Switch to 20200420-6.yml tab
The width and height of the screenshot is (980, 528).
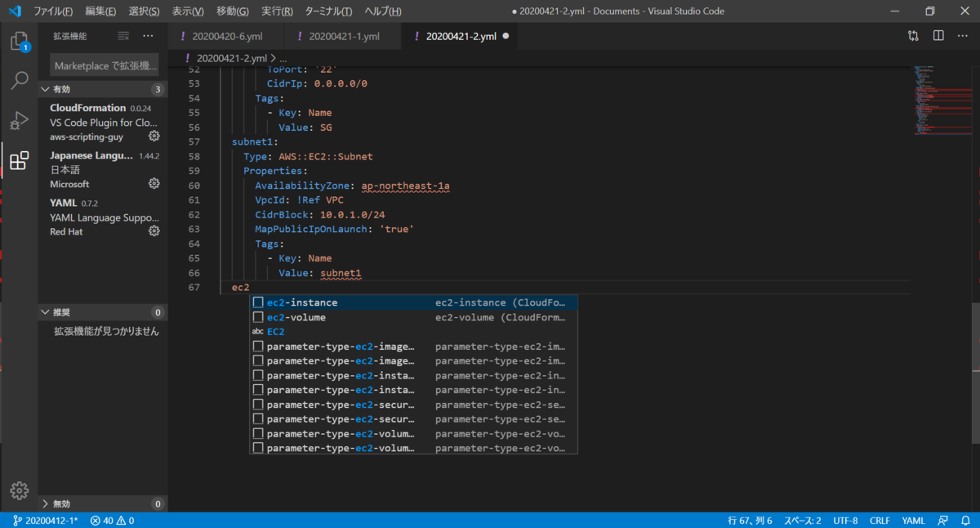click(226, 36)
